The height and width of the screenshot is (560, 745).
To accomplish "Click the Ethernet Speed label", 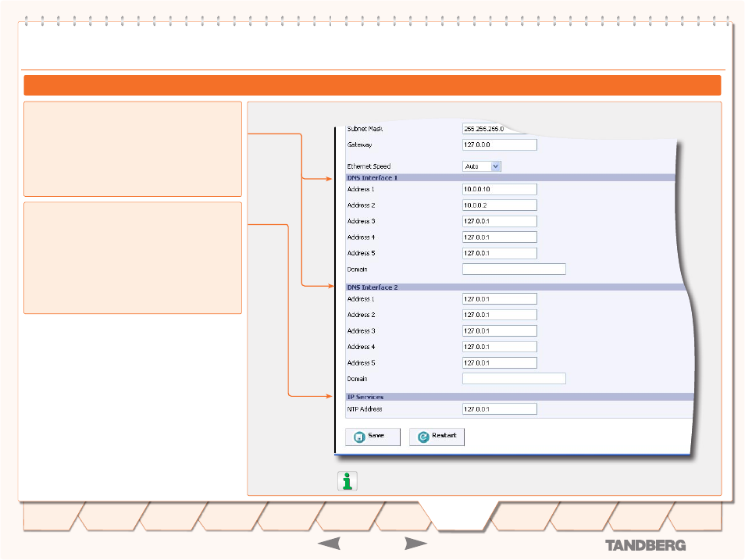I will (369, 166).
